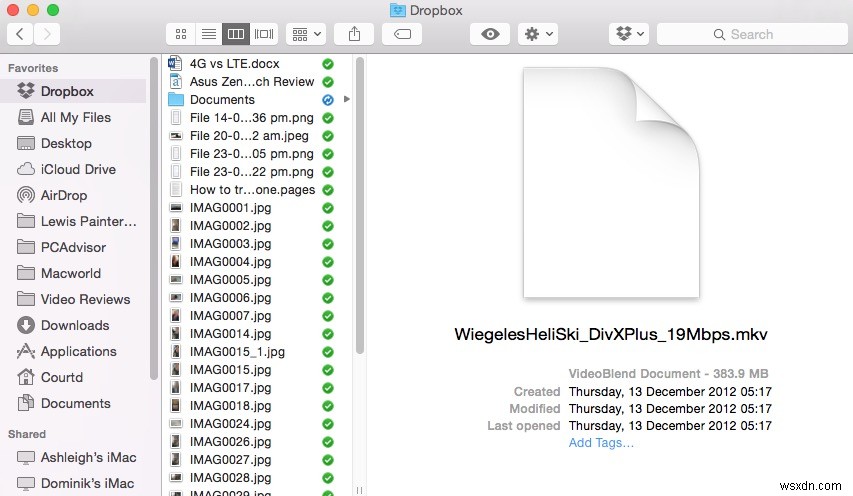The image size is (853, 496).
Task: Click the Dropbox folder icon in title bar
Action: (398, 10)
